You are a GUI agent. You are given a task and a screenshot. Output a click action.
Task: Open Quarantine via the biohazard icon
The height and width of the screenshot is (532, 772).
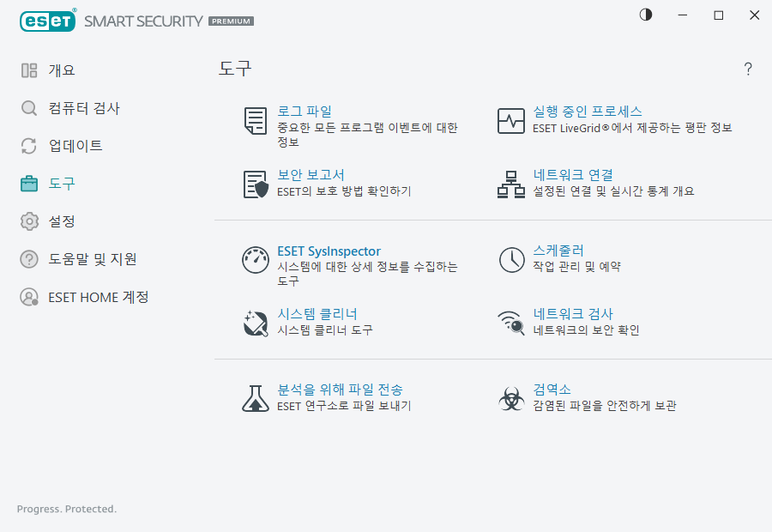click(511, 397)
